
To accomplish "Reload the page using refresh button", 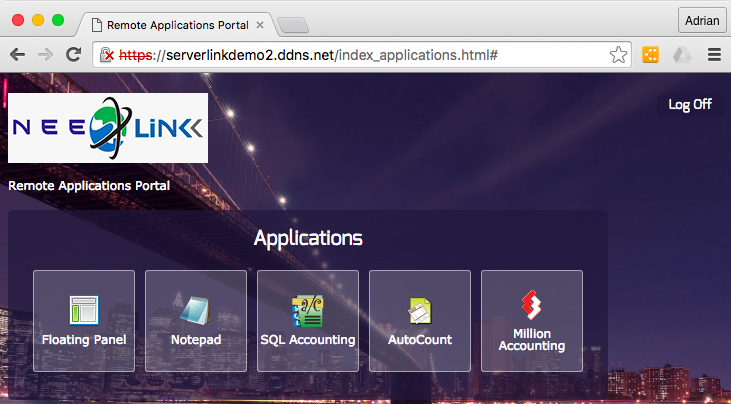I will (73, 55).
